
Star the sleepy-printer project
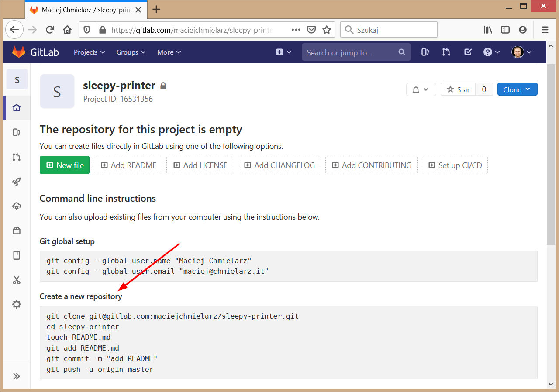[x=458, y=89]
